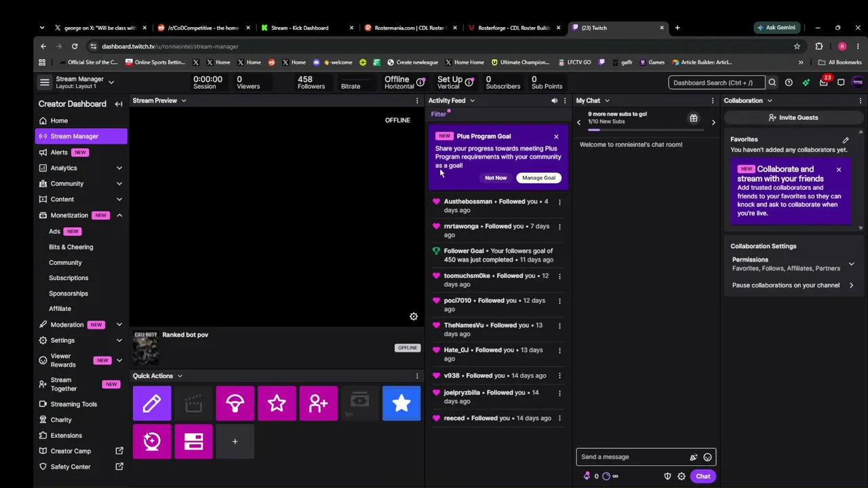This screenshot has width=868, height=488.
Task: Collapse the Monetization sidebar section
Action: point(119,216)
